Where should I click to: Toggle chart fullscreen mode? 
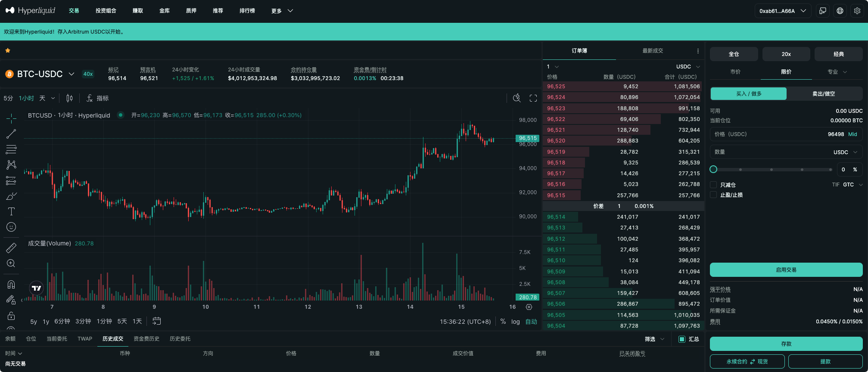533,98
